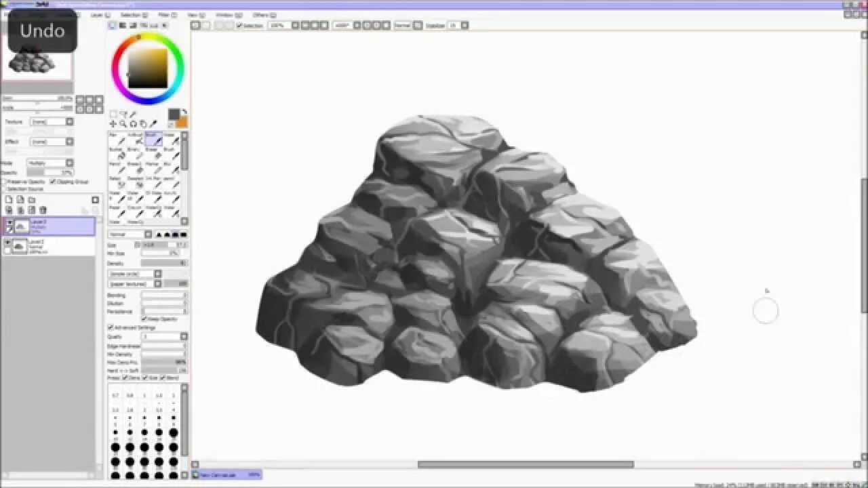Open the Quality dropdown

click(164, 336)
